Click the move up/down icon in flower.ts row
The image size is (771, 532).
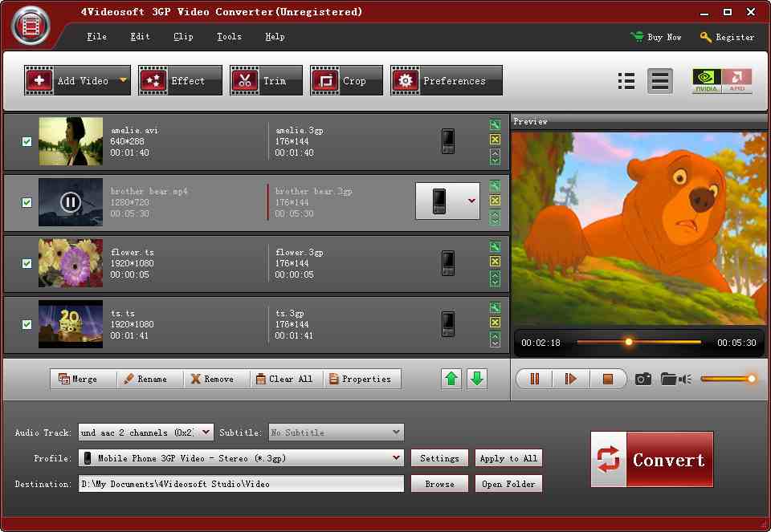496,278
